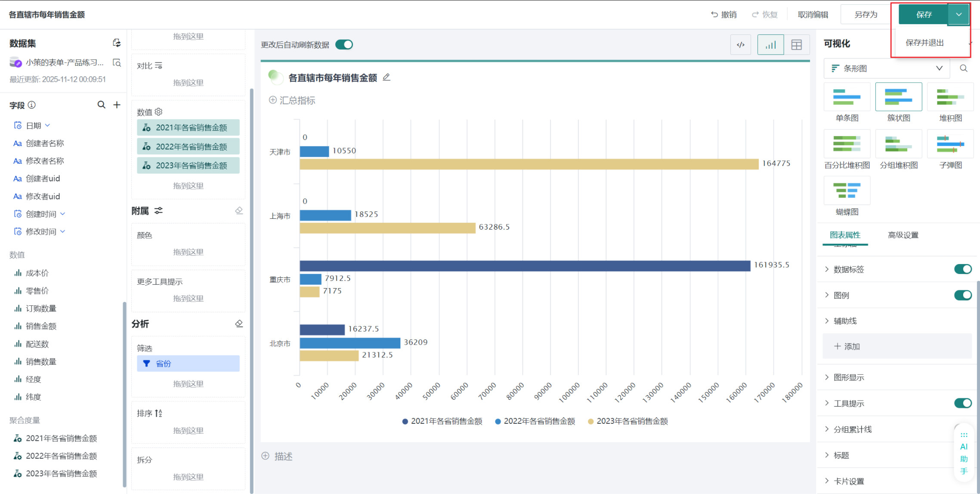Click the code view icon
This screenshot has height=494, width=980.
(740, 45)
